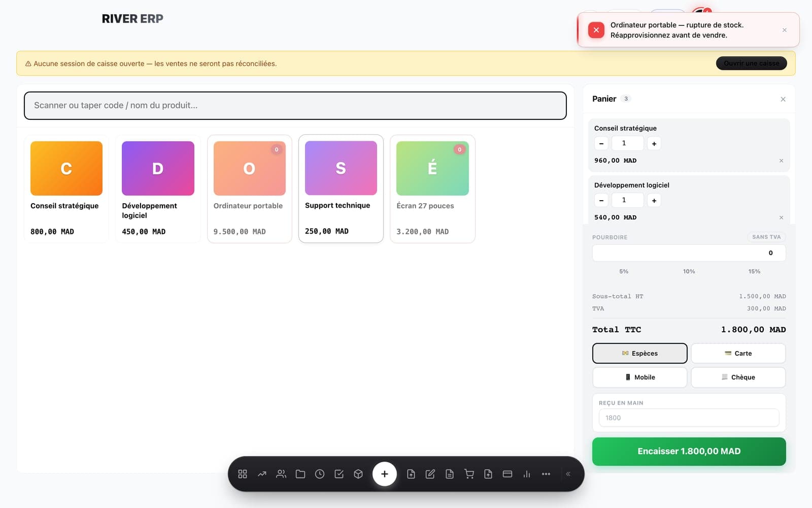Increase Conseil stratégique quantity
Viewport: 812px width, 508px height.
click(654, 144)
